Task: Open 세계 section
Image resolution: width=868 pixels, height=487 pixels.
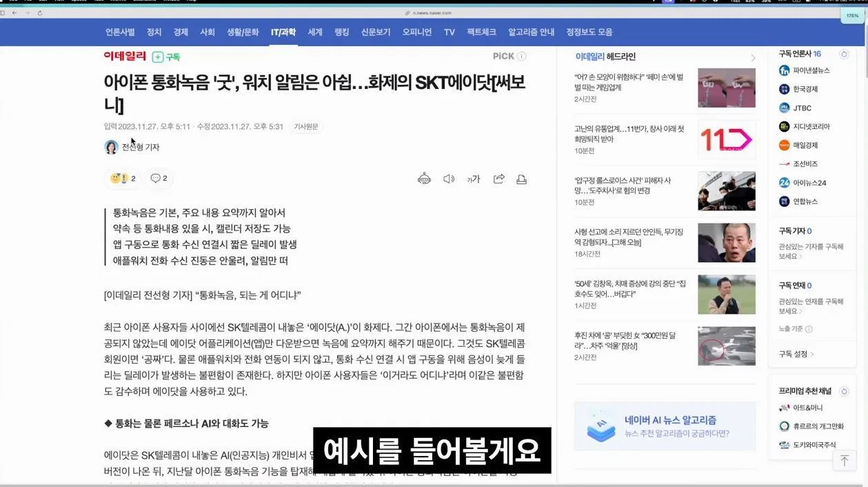Action: point(315,32)
